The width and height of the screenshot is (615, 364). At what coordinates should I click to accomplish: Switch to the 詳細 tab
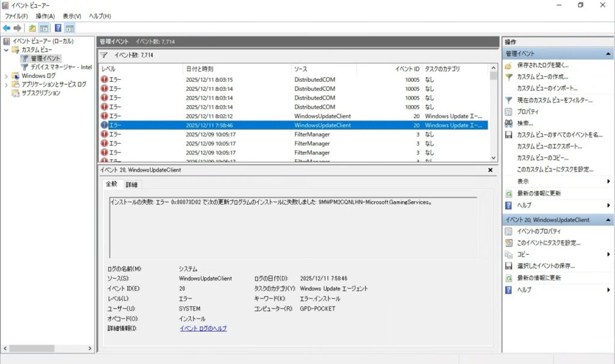132,184
